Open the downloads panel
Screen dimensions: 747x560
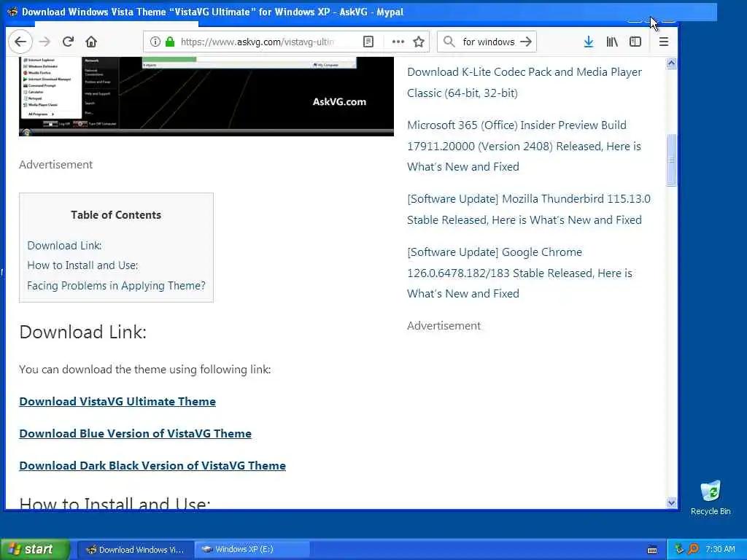pos(589,42)
